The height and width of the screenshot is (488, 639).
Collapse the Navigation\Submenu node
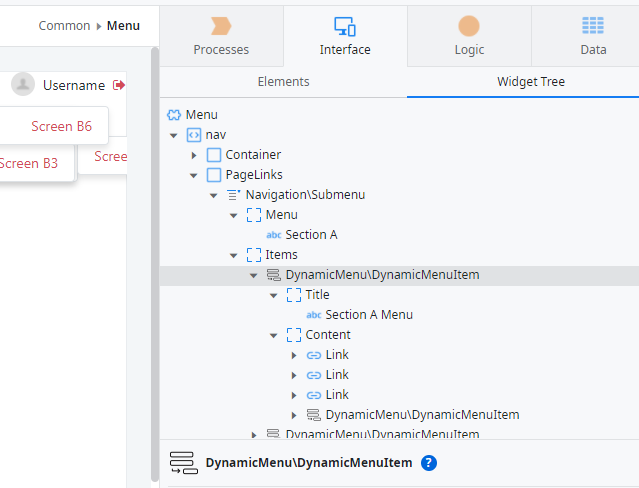click(214, 195)
